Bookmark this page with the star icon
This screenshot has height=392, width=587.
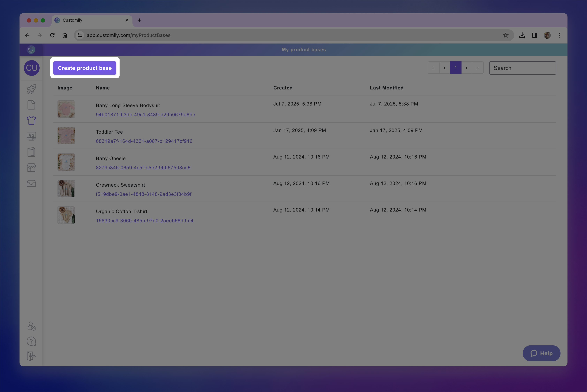coord(506,35)
